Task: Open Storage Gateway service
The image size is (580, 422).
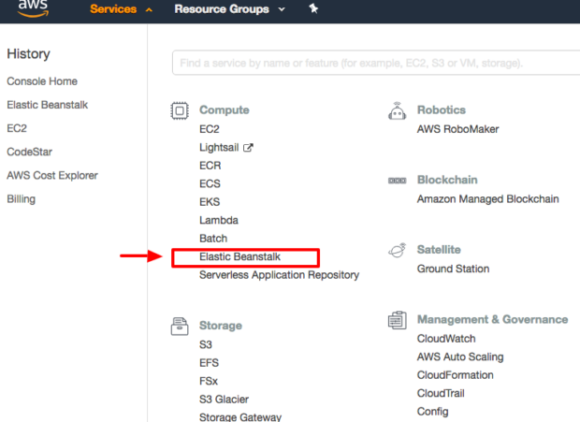Action: pos(240,417)
